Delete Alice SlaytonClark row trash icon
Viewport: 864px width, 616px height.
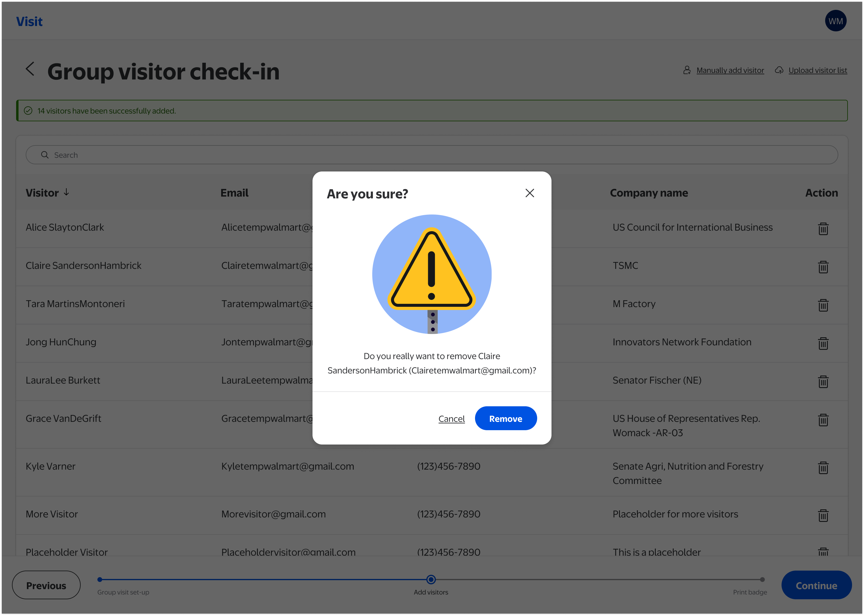coord(823,228)
